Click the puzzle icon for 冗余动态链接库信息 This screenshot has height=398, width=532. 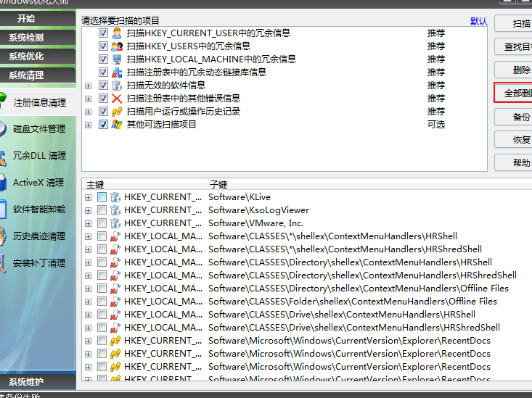[x=117, y=72]
